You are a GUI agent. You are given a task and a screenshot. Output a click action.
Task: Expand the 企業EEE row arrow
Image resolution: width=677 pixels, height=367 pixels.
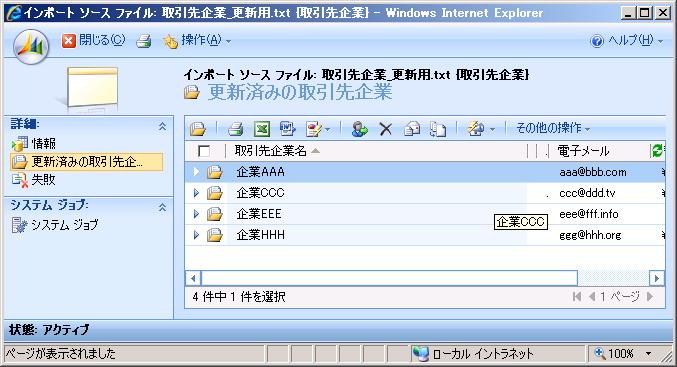[x=196, y=214]
